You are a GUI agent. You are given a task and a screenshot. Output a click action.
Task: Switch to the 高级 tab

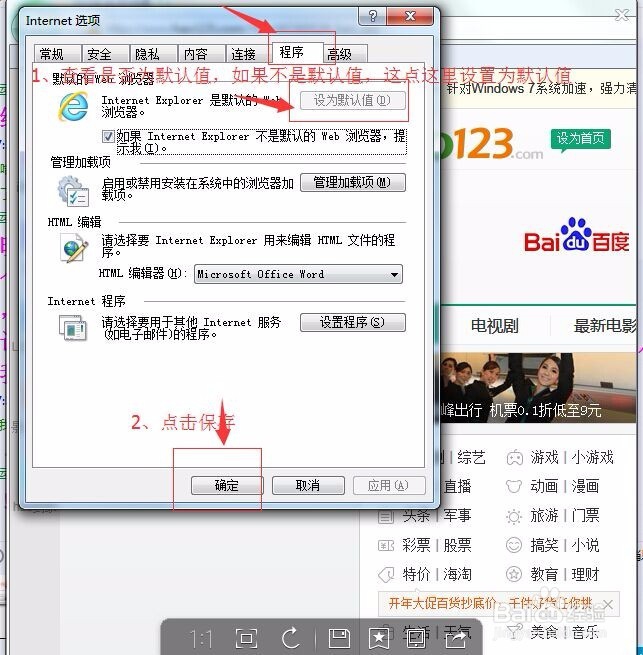pyautogui.click(x=345, y=54)
